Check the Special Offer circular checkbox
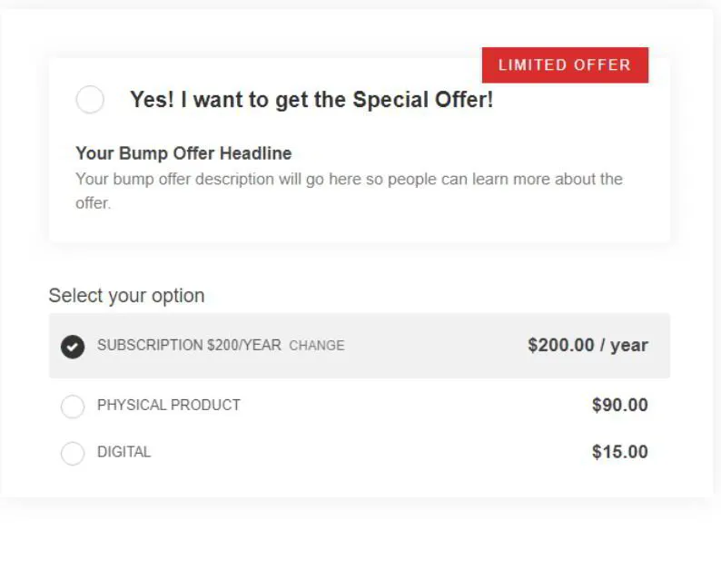This screenshot has height=588, width=721. [90, 100]
